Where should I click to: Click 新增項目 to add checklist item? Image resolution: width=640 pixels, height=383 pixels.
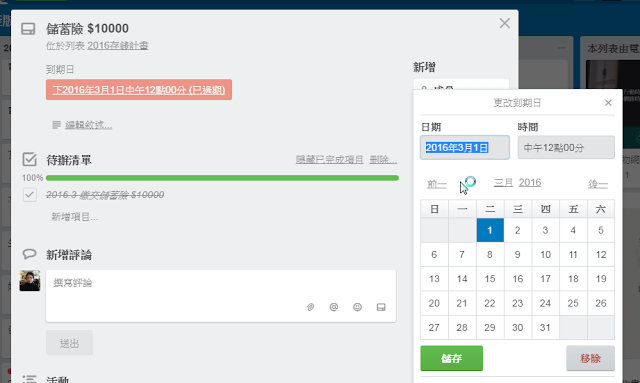(x=75, y=216)
